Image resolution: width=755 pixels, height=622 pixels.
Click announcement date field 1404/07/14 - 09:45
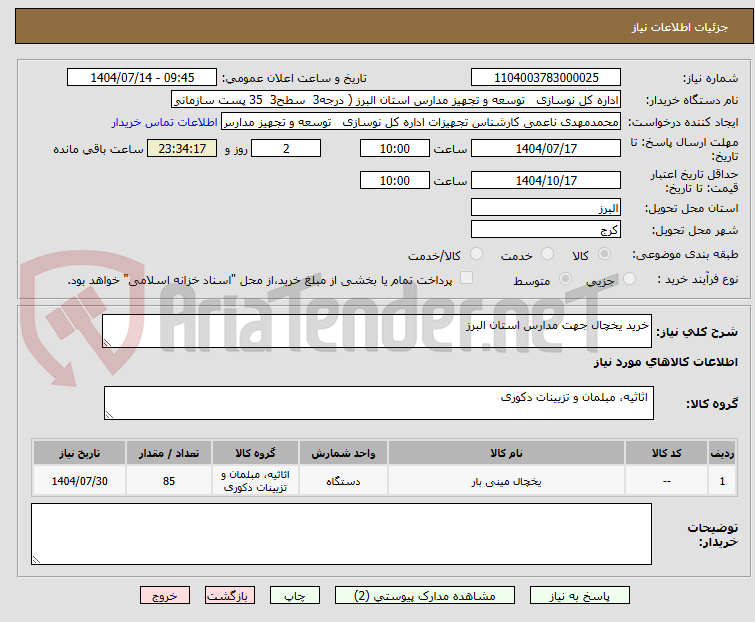click(142, 78)
